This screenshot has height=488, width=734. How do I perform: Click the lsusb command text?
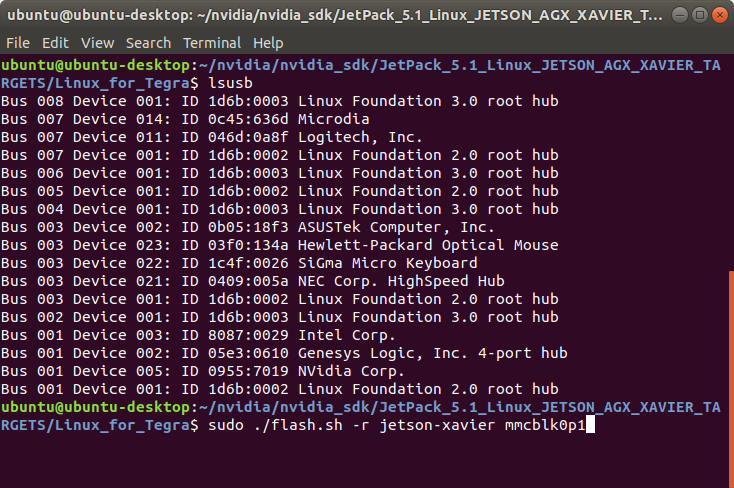point(230,83)
